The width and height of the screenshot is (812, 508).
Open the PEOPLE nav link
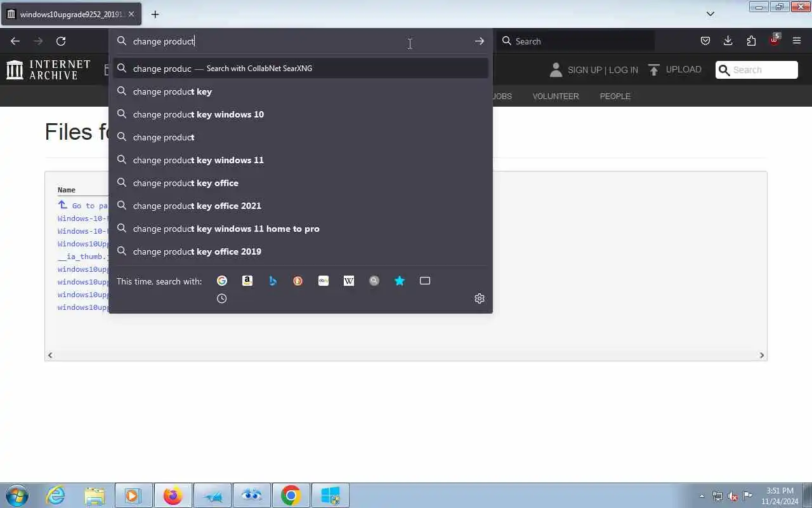point(615,97)
